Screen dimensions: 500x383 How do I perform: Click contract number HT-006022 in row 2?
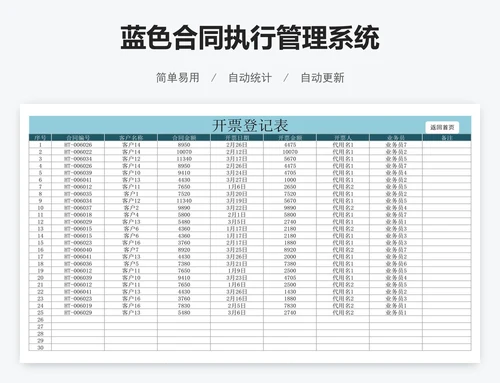point(78,152)
